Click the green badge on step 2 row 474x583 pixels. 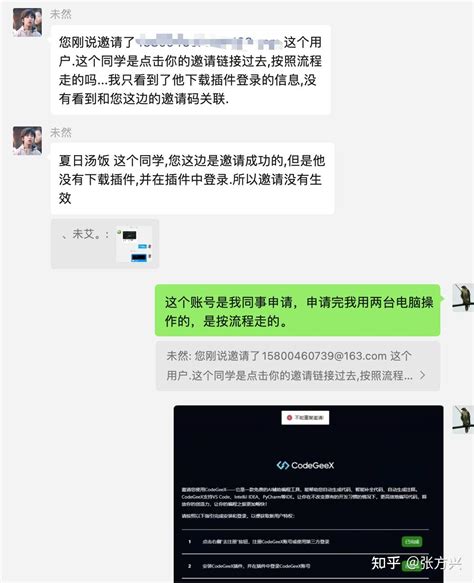pyautogui.click(x=412, y=566)
